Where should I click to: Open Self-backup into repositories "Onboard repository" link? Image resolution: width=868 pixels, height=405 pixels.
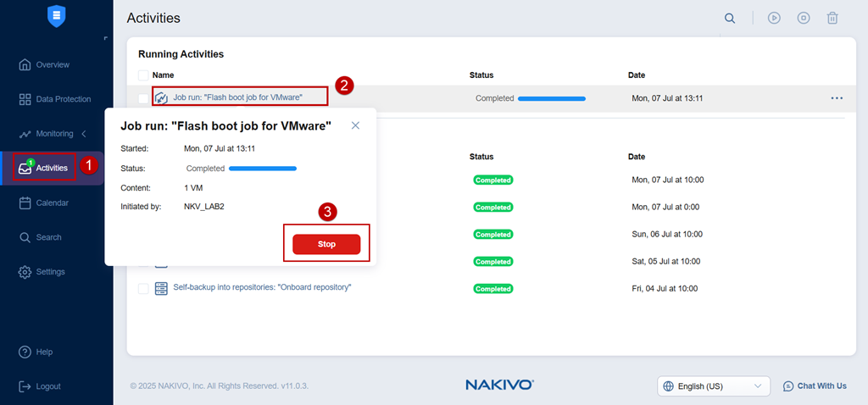pyautogui.click(x=263, y=288)
